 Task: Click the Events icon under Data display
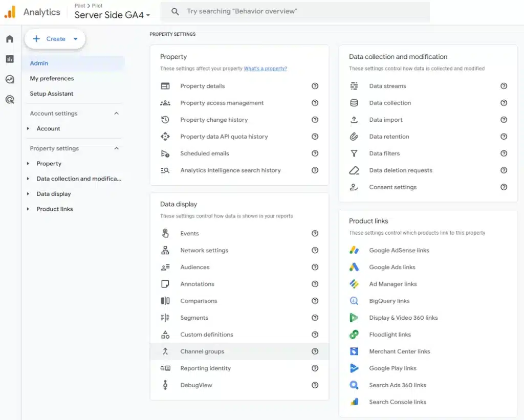164,233
